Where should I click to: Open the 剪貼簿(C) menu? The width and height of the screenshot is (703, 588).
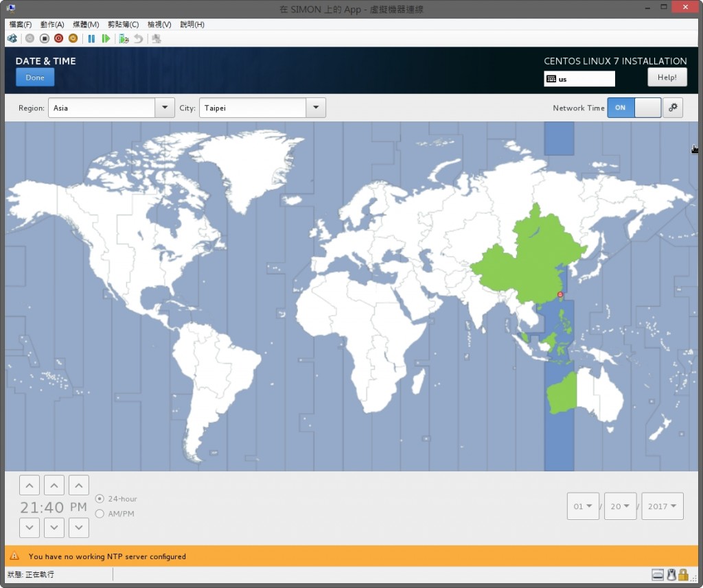point(124,24)
